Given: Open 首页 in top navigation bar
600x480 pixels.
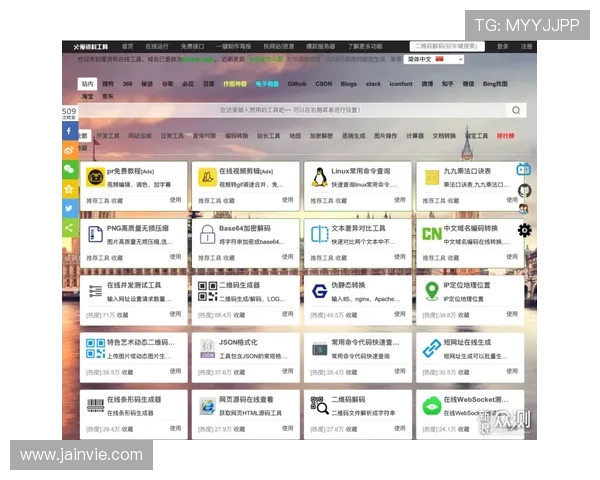Looking at the screenshot, I should pyautogui.click(x=127, y=46).
